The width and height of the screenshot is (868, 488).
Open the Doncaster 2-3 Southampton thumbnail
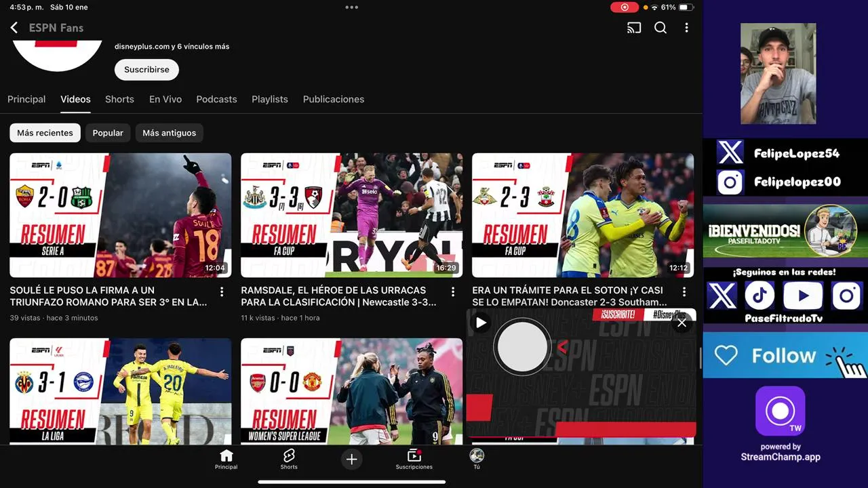click(583, 215)
